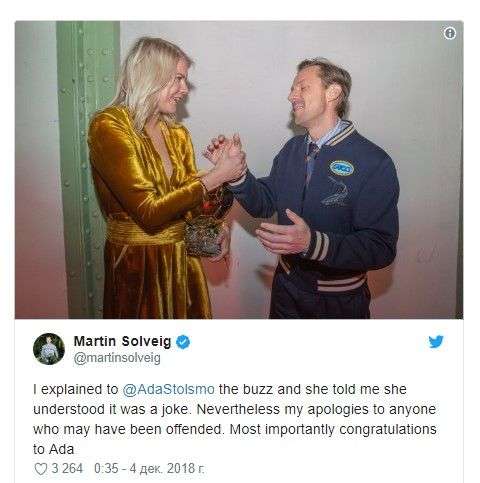
Task: Click the clasped hands in the photo
Action: coord(226,158)
